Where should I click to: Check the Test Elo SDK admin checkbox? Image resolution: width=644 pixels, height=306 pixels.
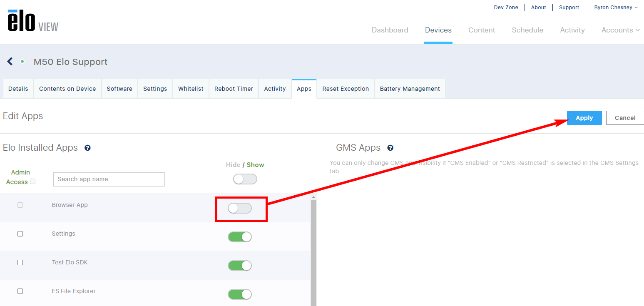20,263
